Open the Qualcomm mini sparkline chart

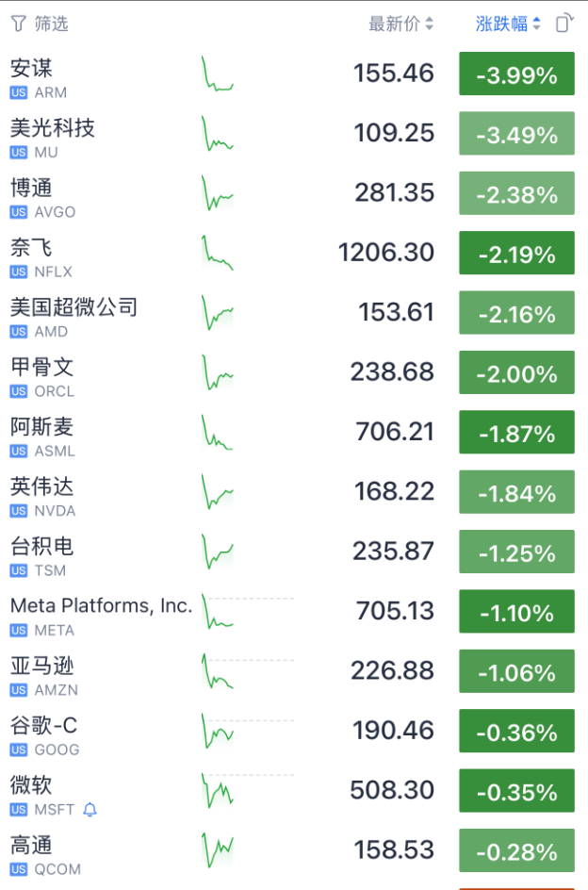(x=218, y=851)
